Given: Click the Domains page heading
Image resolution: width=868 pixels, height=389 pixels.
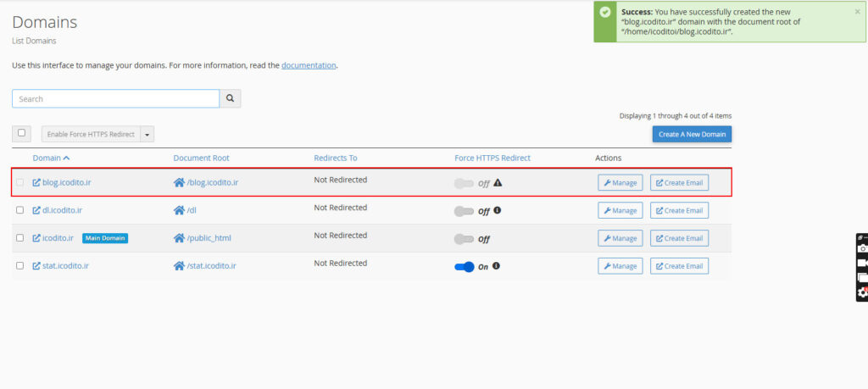Looking at the screenshot, I should pos(44,22).
